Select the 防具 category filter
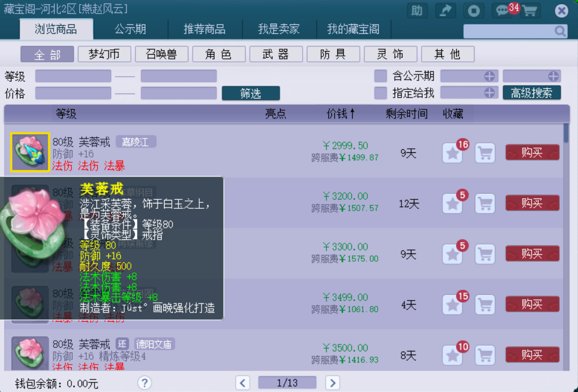578x392 pixels. pos(333,54)
